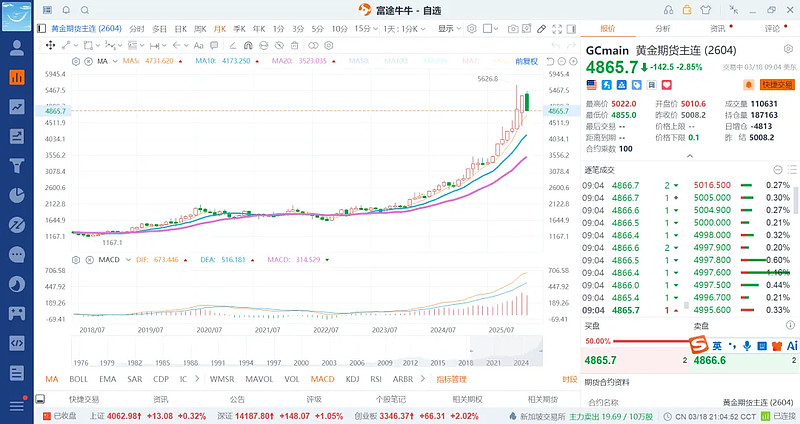Screen dimensions: 800x424
Task: Open the chat bubble messages sidebar icon
Action: click(17, 254)
